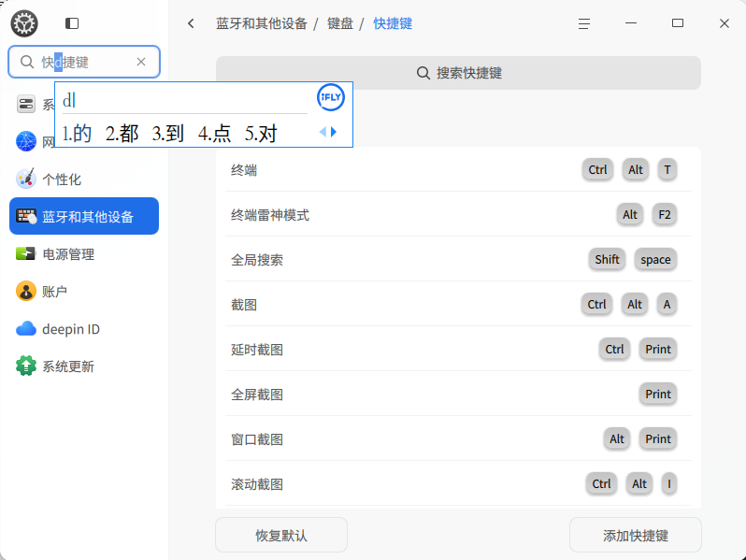Click Print key of 全屏截图
The width and height of the screenshot is (746, 560).
tap(658, 394)
